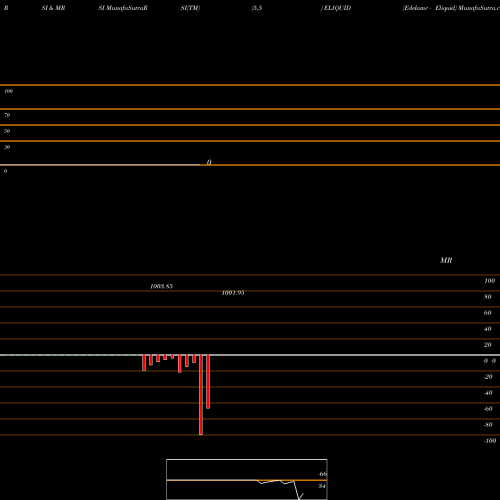Click the 80 label on MR right axis
Viewport: 500px width, 500px height.
point(488,297)
